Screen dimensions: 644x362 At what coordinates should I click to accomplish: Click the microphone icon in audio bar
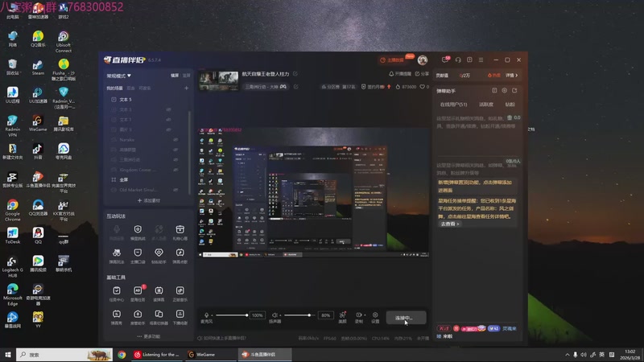pyautogui.click(x=207, y=315)
